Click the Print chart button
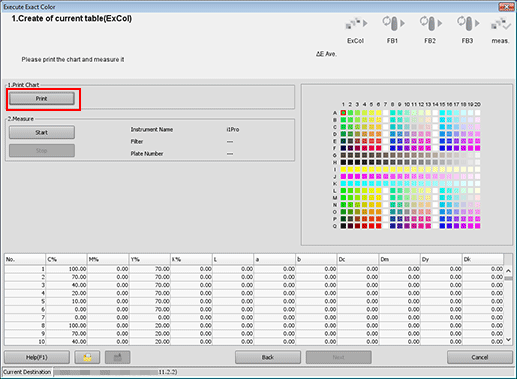 42,99
